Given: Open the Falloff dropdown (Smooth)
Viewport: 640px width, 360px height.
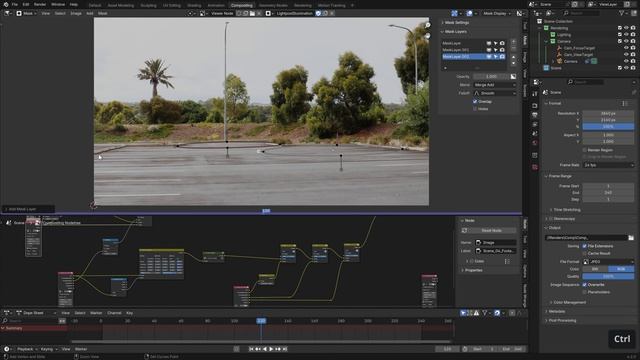Looking at the screenshot, I should coord(495,93).
